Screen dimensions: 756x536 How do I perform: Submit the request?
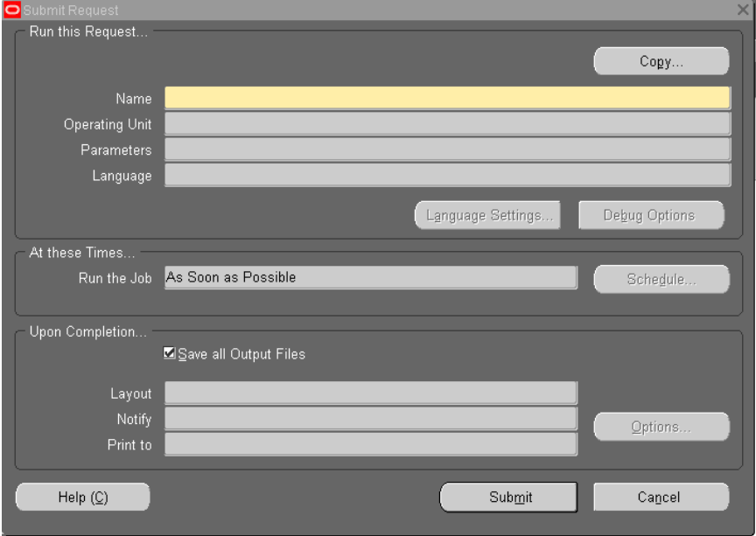point(508,497)
